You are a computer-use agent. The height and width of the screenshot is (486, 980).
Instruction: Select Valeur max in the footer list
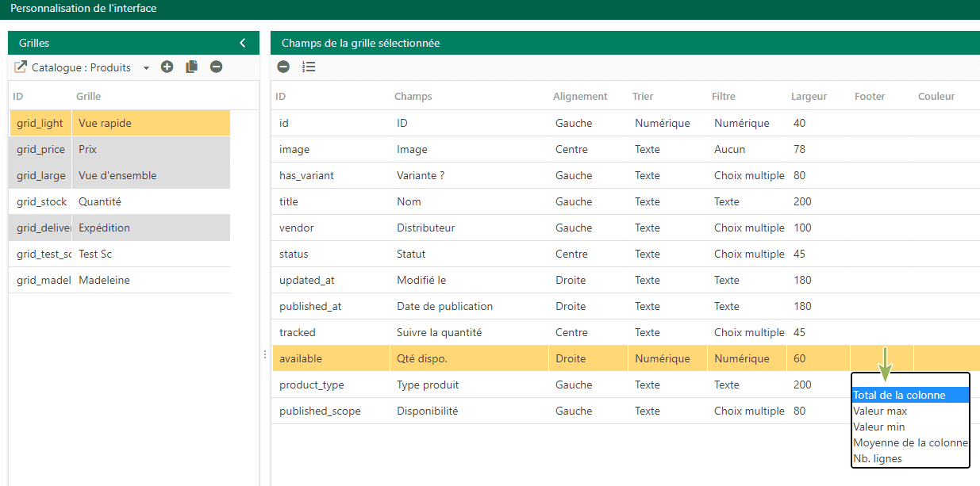pyautogui.click(x=910, y=411)
